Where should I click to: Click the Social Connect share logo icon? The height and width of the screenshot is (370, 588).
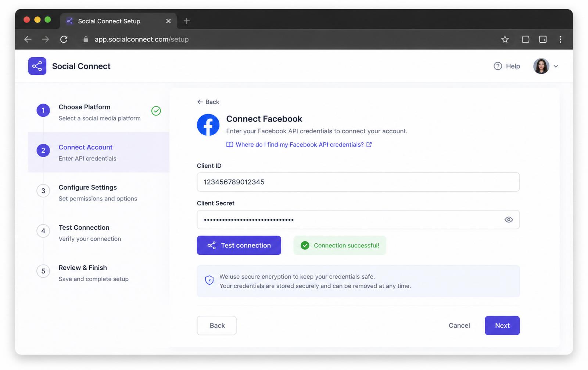37,66
